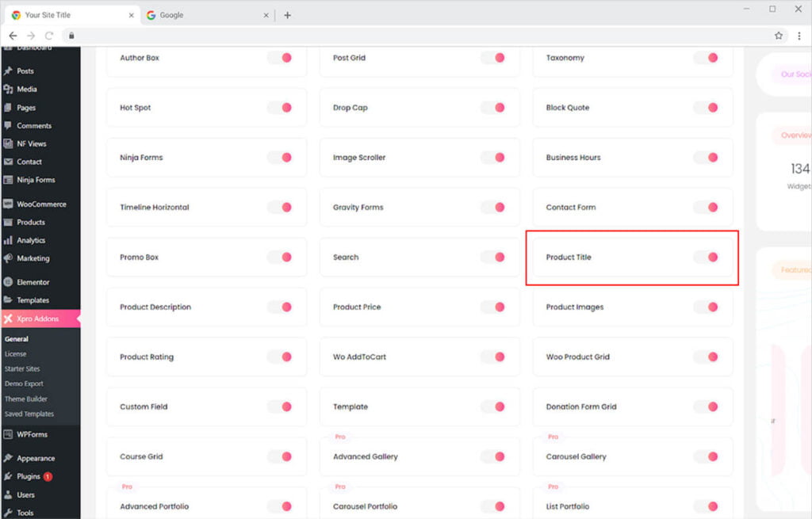Toggle off the Hot Spot widget

point(279,108)
